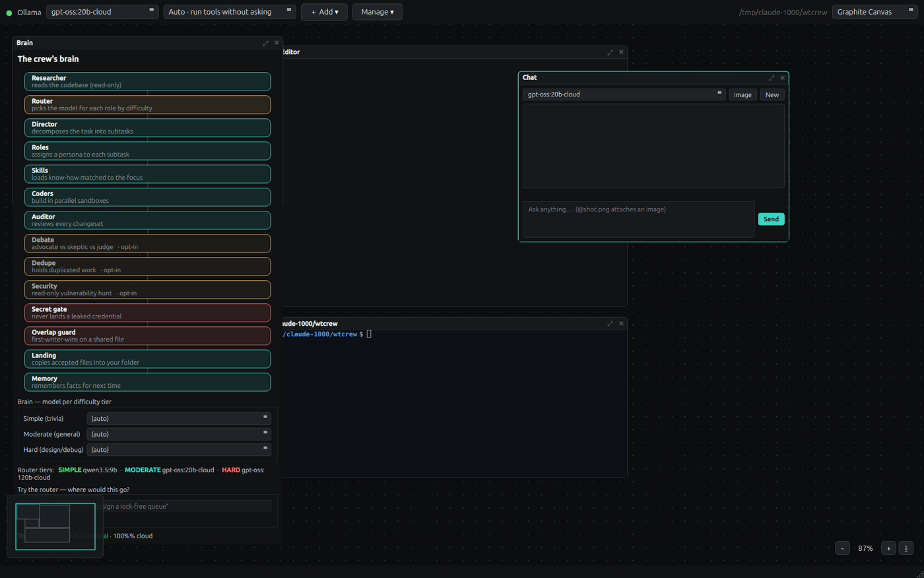
Task: Click the corner resize grip icon
Action: click(920, 574)
